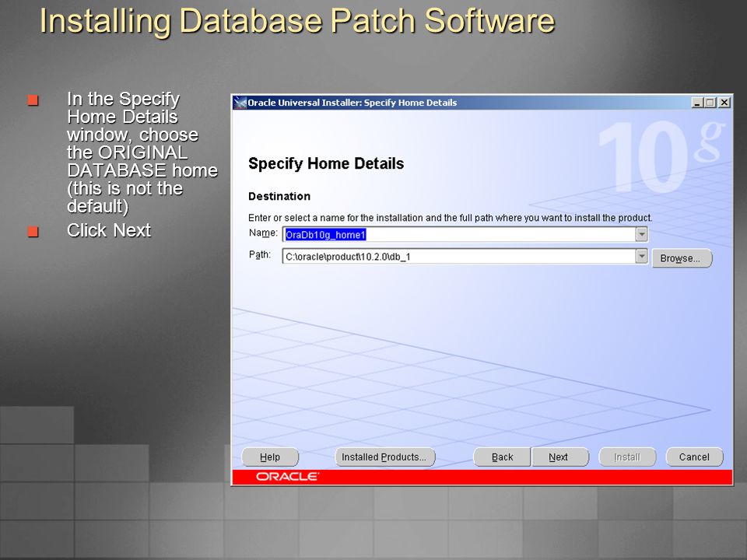The height and width of the screenshot is (560, 747).
Task: Minimize the Oracle Universal Installer window
Action: [x=697, y=103]
